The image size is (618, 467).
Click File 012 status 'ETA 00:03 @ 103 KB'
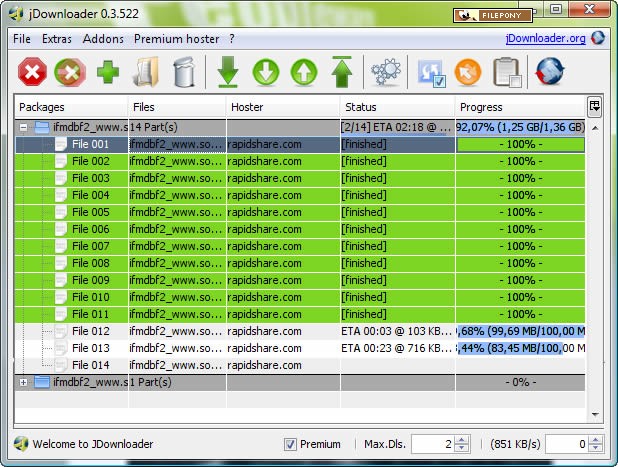pyautogui.click(x=396, y=331)
